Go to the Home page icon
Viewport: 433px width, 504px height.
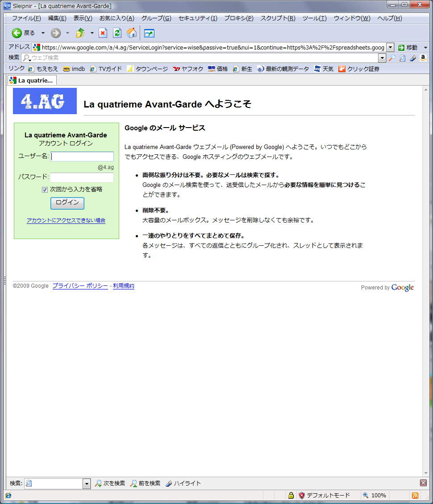tap(132, 33)
